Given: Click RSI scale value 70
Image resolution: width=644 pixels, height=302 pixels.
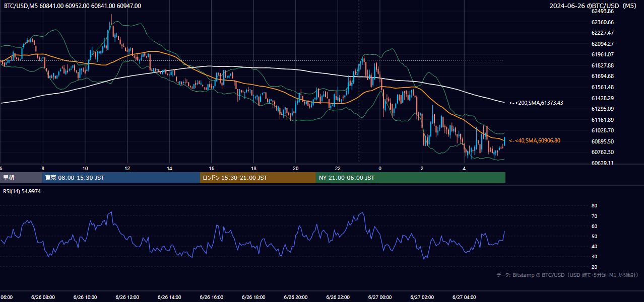Looking at the screenshot, I should click(x=594, y=216).
